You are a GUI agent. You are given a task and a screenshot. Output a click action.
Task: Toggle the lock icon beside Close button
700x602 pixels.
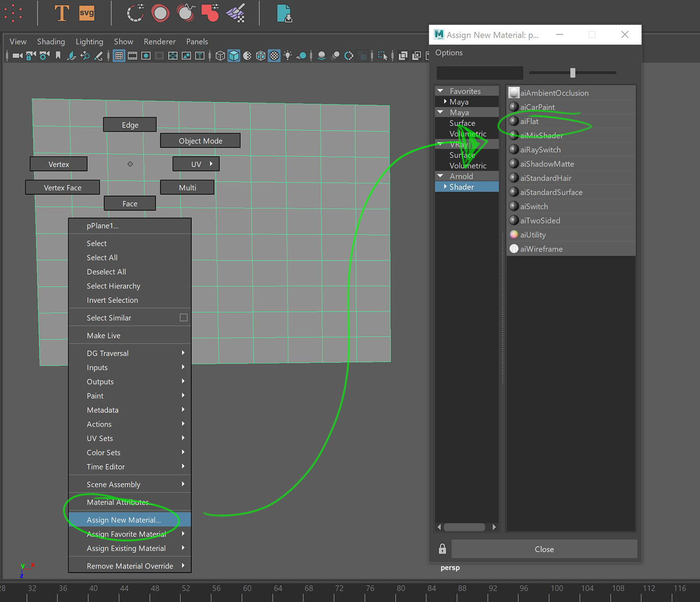tap(442, 549)
